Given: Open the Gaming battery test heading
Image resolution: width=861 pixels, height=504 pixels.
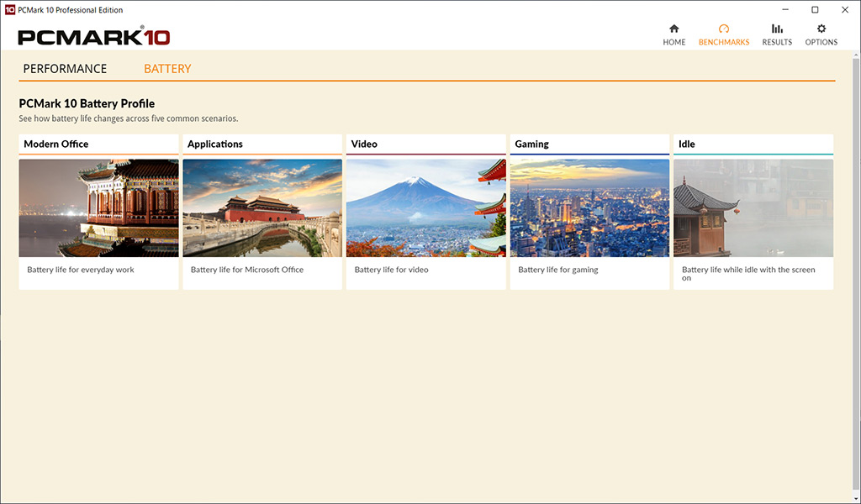Looking at the screenshot, I should (x=531, y=144).
